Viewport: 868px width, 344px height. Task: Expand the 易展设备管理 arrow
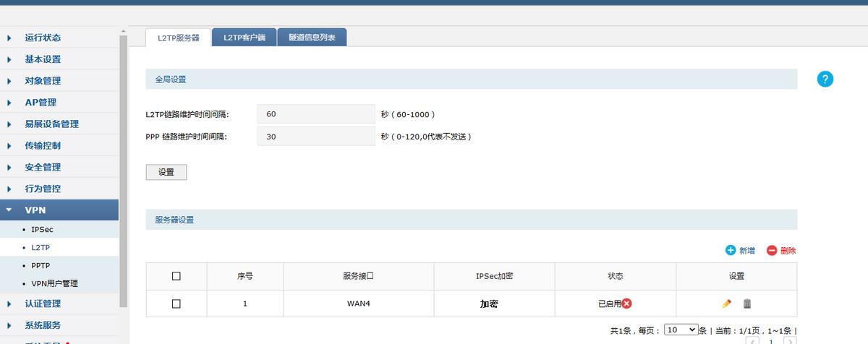(9, 124)
